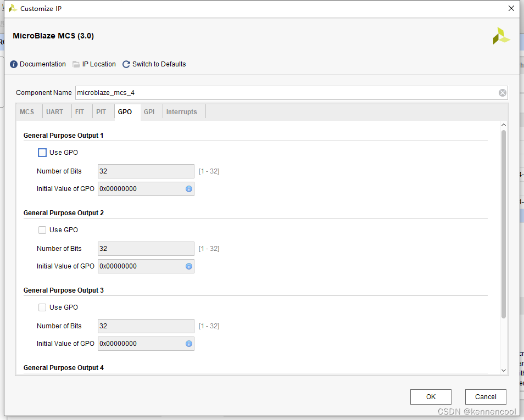Clear the Component Name field using the X icon
Screen dimensions: 524x420
[x=502, y=93]
